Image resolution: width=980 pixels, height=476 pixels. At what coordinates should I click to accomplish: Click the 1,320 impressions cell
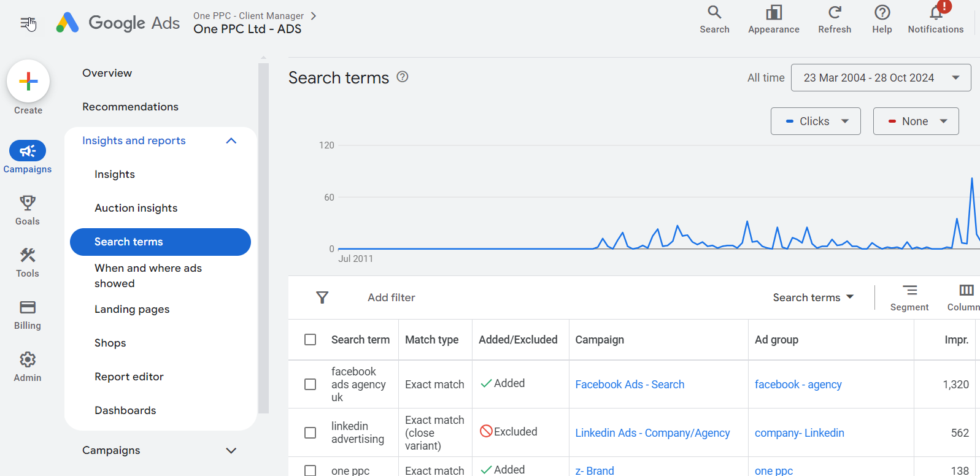[956, 385]
